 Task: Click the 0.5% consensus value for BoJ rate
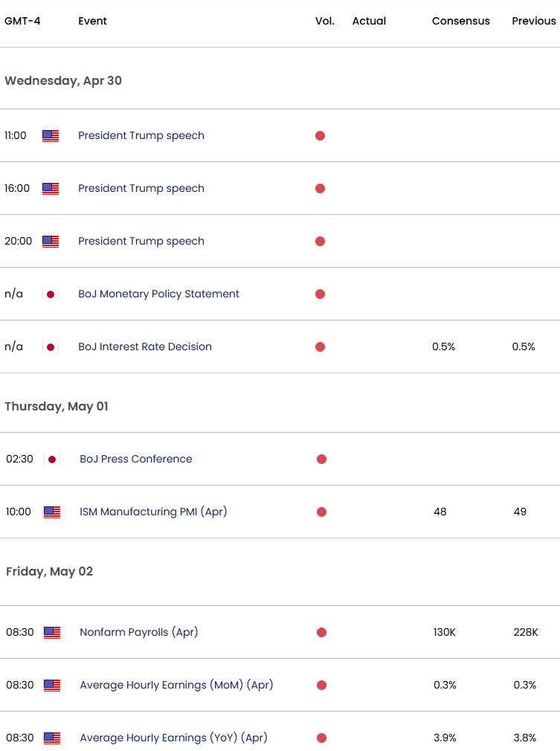pyautogui.click(x=443, y=347)
